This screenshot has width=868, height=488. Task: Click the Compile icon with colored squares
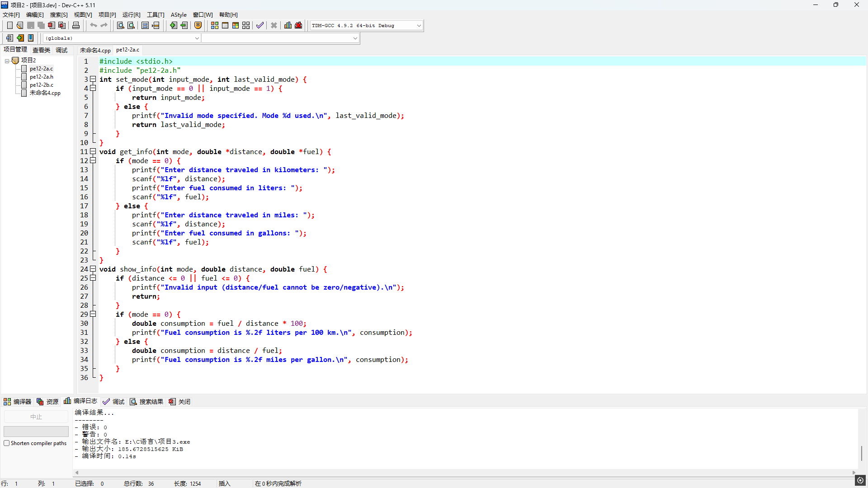point(215,25)
